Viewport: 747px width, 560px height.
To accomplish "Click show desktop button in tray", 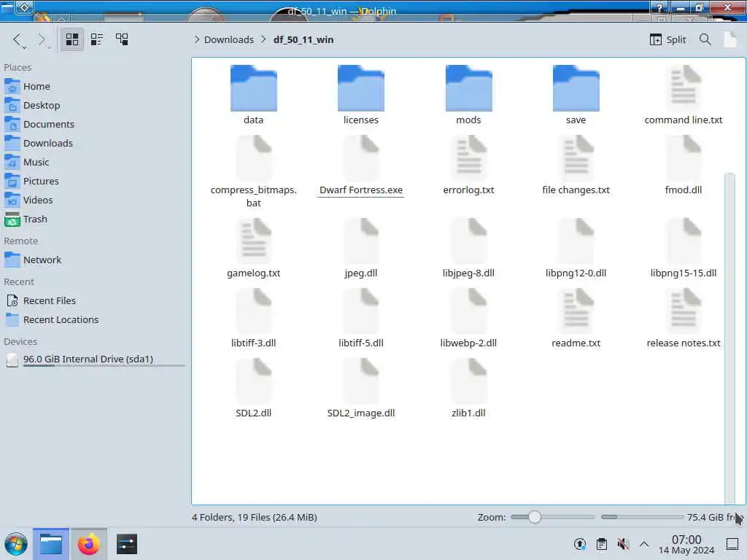I will 732,544.
